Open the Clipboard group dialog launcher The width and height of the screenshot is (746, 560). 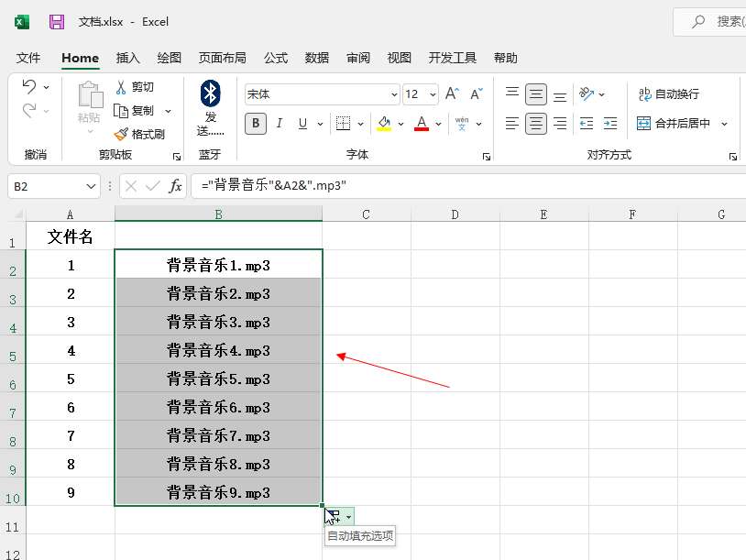pos(177,157)
